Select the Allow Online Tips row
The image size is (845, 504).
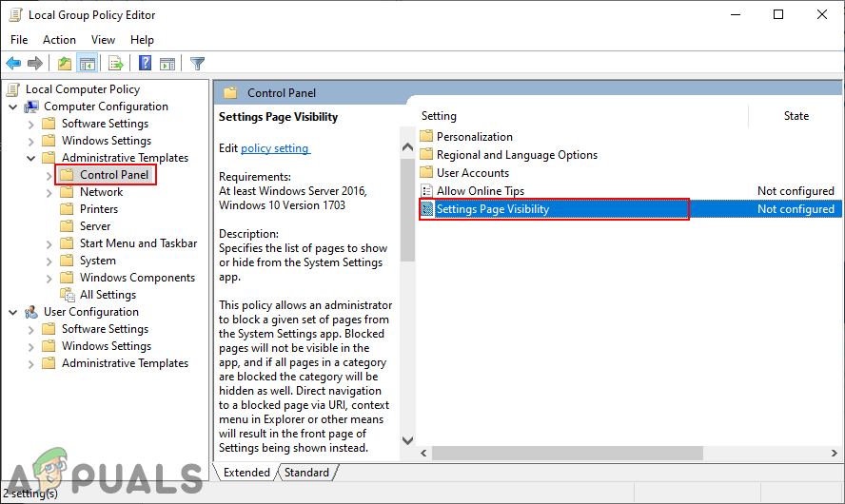[x=630, y=190]
